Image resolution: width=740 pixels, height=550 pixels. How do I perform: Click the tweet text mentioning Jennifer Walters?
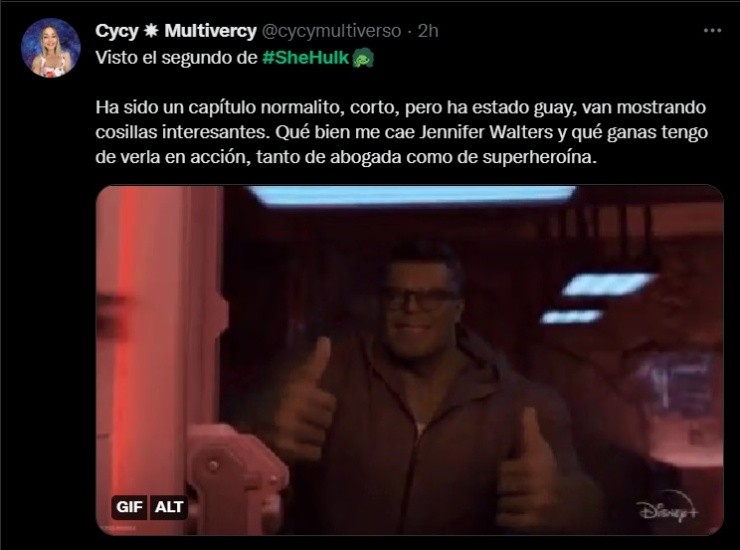pos(401,132)
